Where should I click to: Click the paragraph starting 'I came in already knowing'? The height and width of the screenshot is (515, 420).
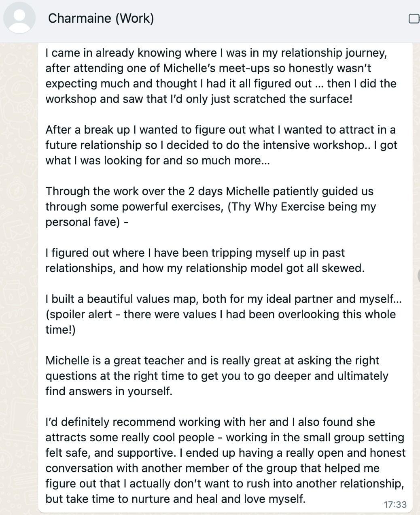[221, 76]
